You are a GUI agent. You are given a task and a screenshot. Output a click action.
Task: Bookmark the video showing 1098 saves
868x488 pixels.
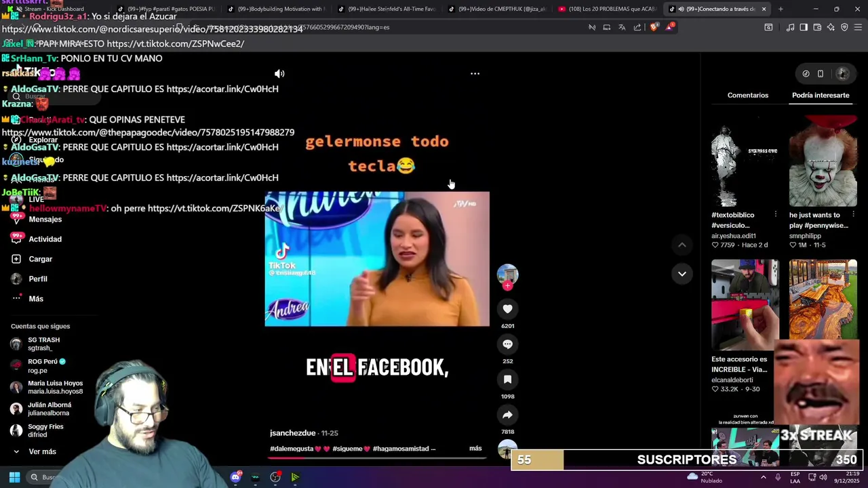pos(507,380)
